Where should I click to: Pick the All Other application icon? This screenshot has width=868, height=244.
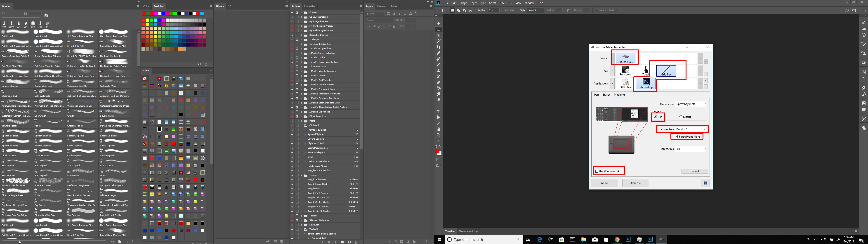click(626, 84)
